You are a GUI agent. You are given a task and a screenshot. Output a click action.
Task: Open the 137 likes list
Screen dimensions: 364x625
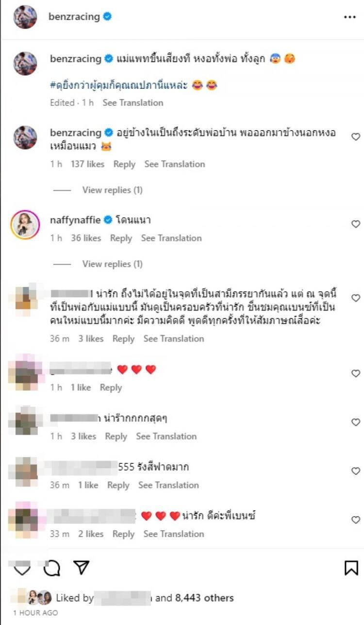pos(87,164)
